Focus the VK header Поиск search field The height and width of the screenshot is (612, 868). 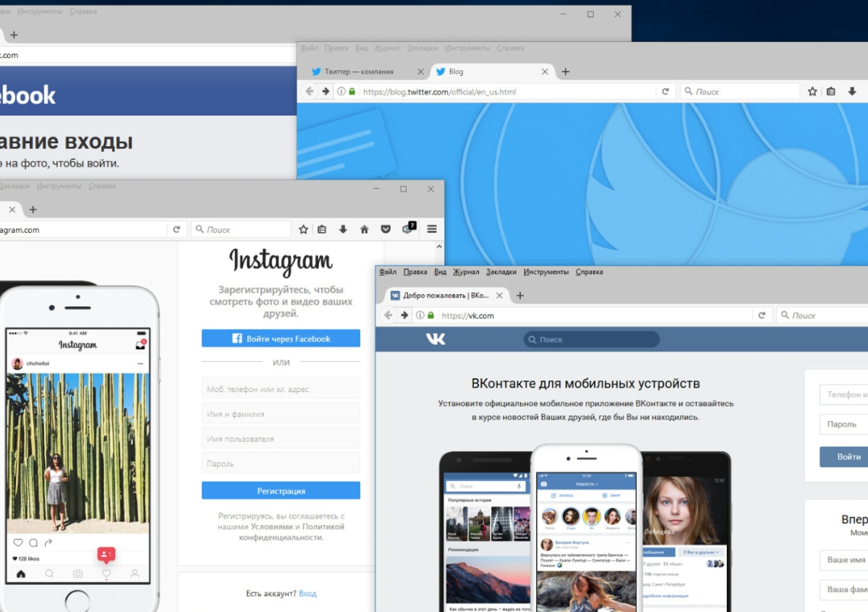click(x=592, y=339)
